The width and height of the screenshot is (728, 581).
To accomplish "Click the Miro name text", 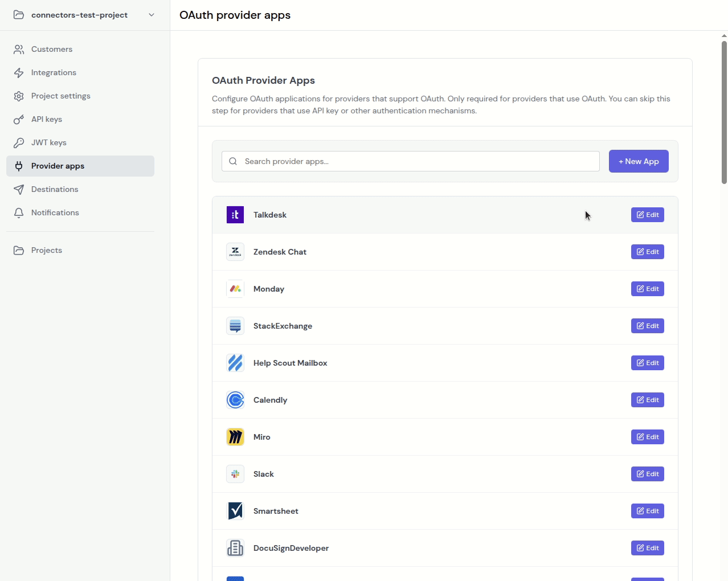I will [x=261, y=437].
